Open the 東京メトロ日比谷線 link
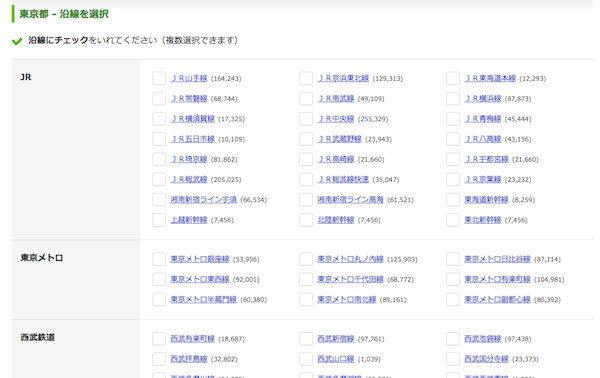The height and width of the screenshot is (378, 600). click(x=497, y=259)
